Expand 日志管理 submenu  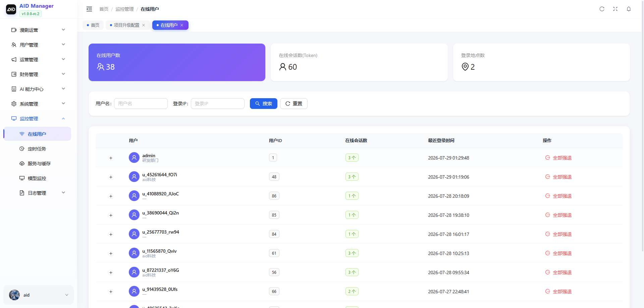point(37,193)
